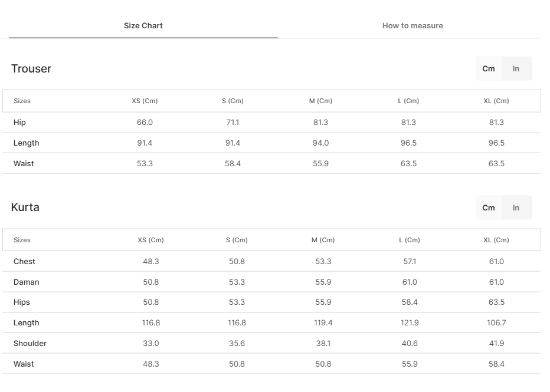Click the Trouser XS (Cm) column header
The height and width of the screenshot is (392, 550).
click(x=145, y=101)
